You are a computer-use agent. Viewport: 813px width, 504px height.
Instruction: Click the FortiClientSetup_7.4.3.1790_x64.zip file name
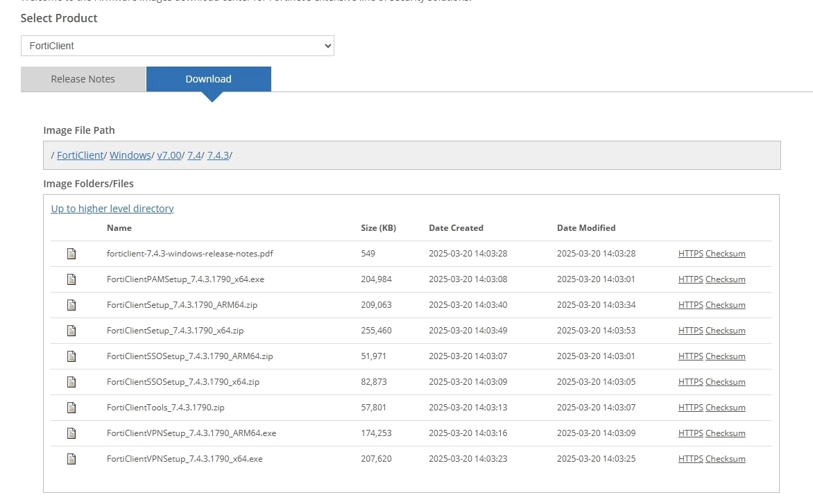pyautogui.click(x=176, y=331)
